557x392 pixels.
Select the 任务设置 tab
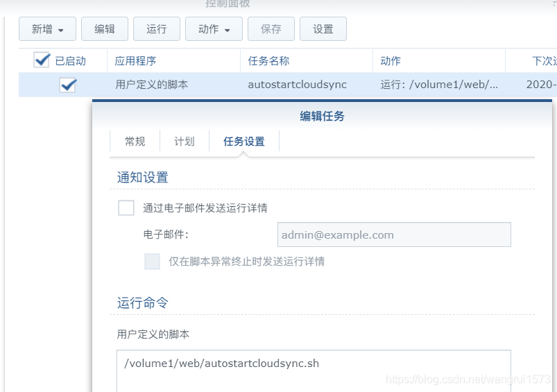[x=244, y=142]
